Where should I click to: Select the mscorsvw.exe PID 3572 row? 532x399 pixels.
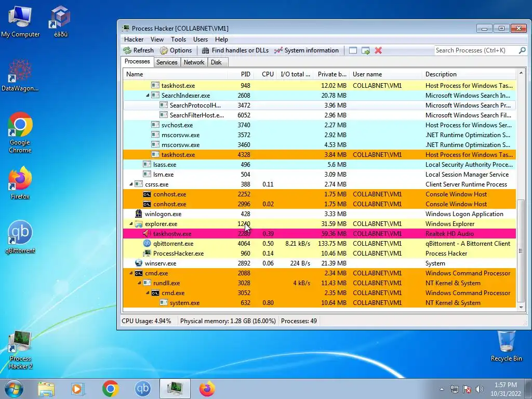point(320,135)
